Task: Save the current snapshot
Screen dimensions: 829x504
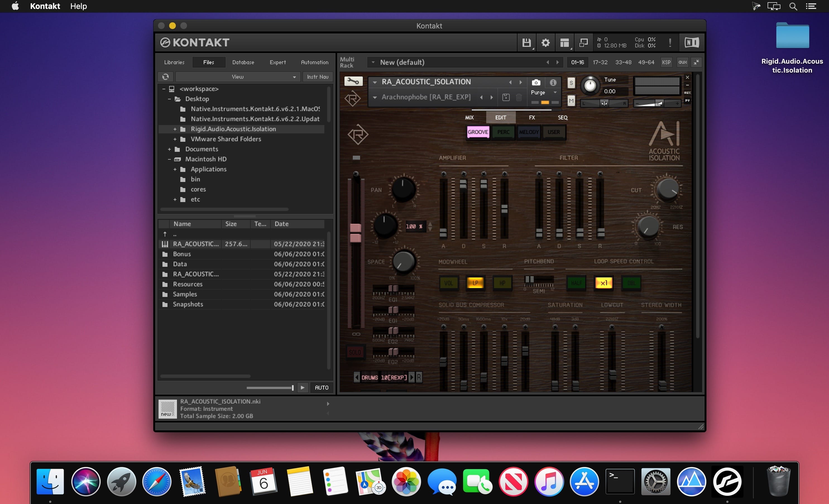Action: [506, 97]
